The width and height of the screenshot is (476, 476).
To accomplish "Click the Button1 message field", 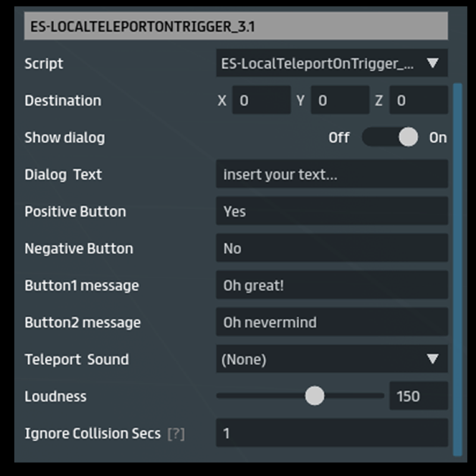I will pyautogui.click(x=331, y=286).
